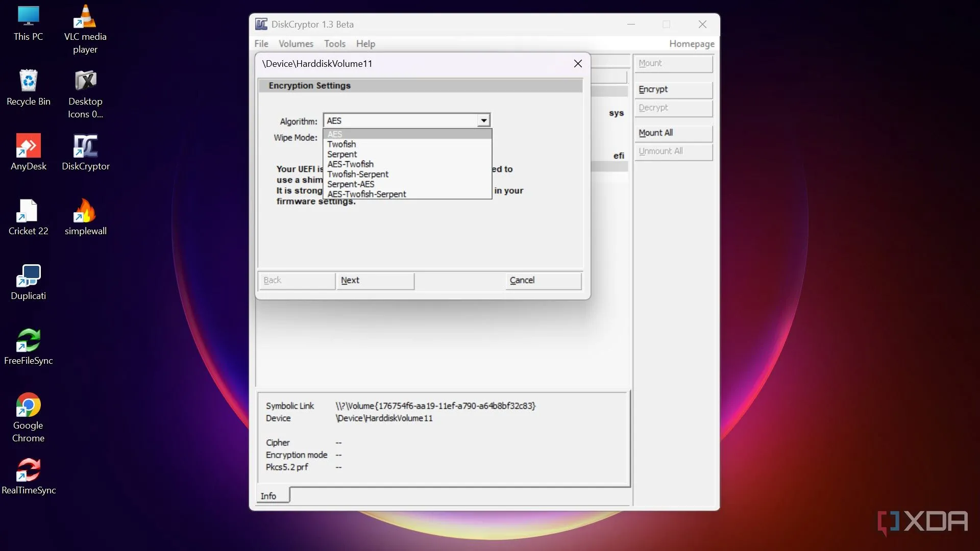Screen dimensions: 980x551
Task: Collapse the Algorithm dropdown arrow
Action: coord(483,120)
